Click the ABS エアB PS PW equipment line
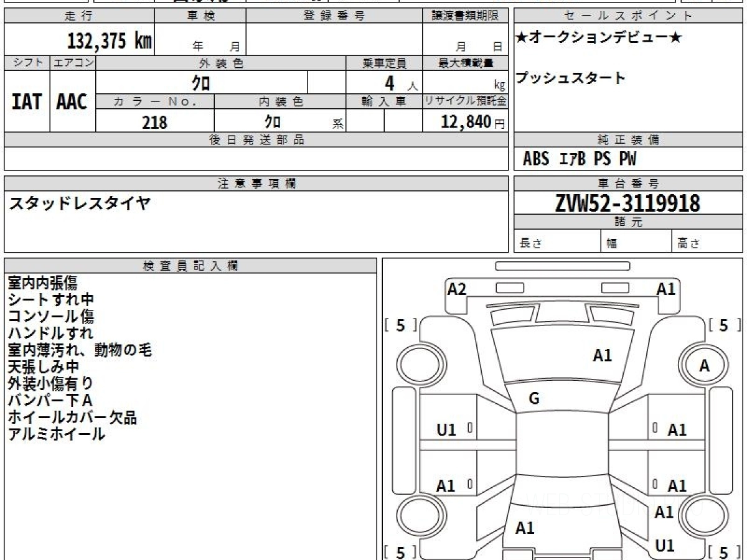The height and width of the screenshot is (560, 747). [580, 159]
